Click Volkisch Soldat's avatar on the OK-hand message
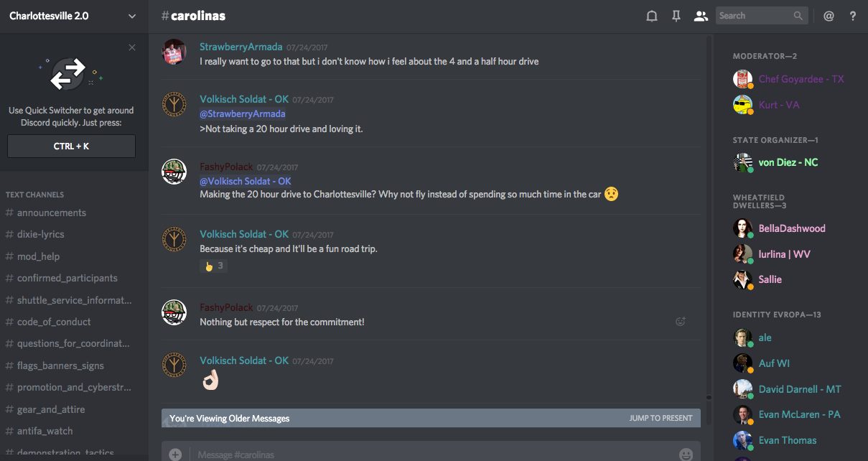This screenshot has width=868, height=461. pyautogui.click(x=174, y=365)
